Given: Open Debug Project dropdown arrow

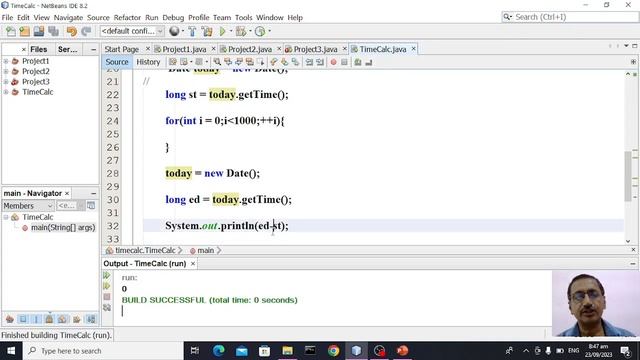Looking at the screenshot, I should pos(250,31).
